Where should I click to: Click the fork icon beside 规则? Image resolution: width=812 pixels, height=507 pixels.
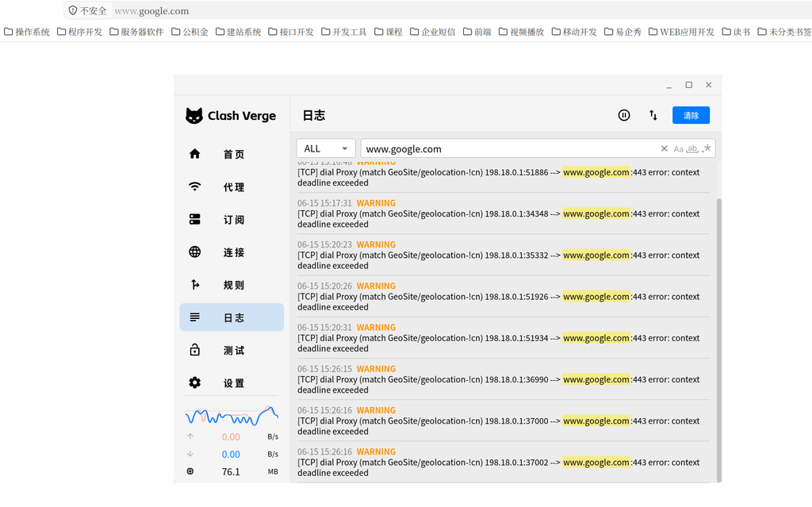pos(195,285)
